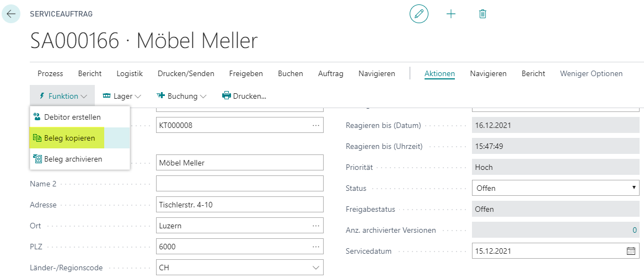Click the Adresse input field
Viewport: 644px width, 278px height.
tap(240, 204)
